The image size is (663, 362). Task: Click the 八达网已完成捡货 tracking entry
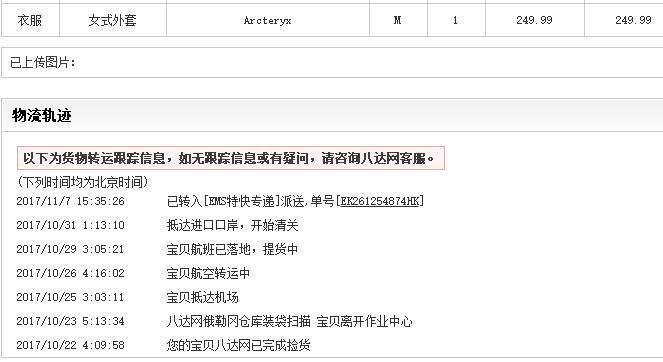238,345
